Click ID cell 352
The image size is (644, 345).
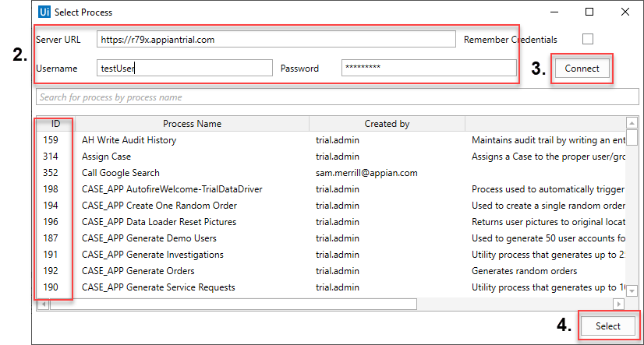coord(51,173)
